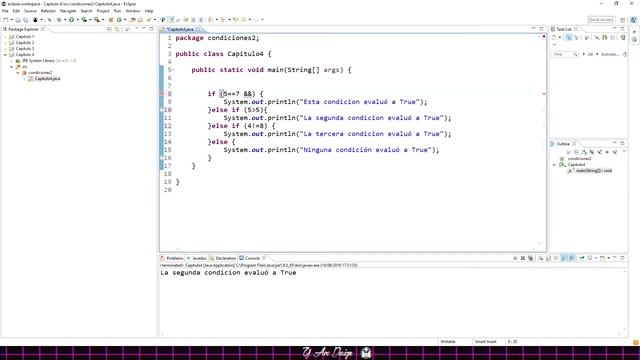Click the Open Perspective icon beside Quick Access
This screenshot has width=640, height=360.
tap(623, 20)
